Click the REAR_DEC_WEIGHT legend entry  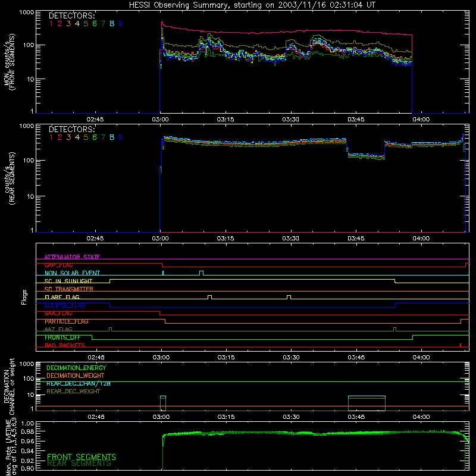tap(73, 392)
